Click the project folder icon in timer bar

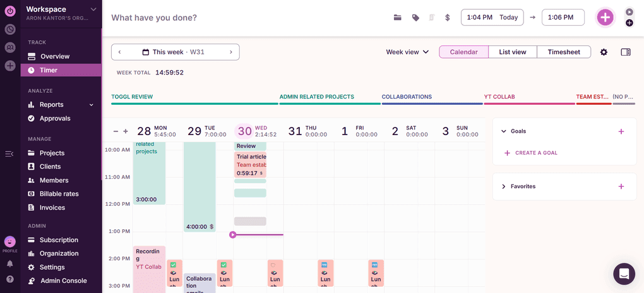click(398, 18)
